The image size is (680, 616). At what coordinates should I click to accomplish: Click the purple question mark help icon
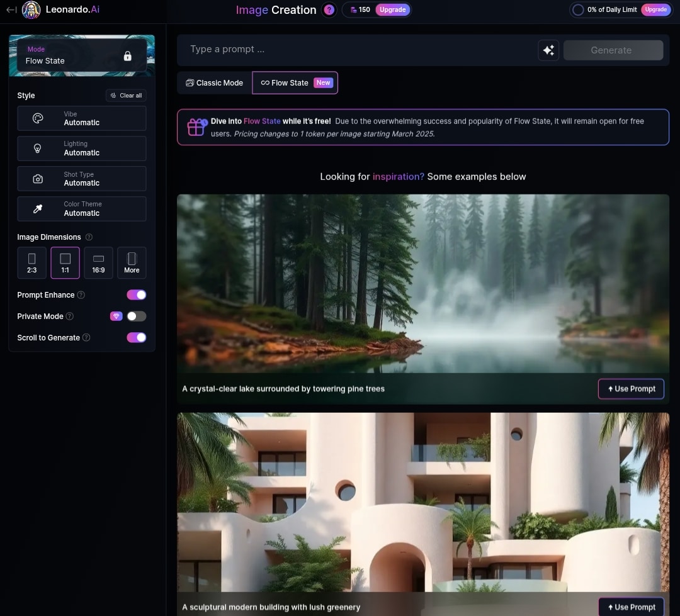pos(329,9)
